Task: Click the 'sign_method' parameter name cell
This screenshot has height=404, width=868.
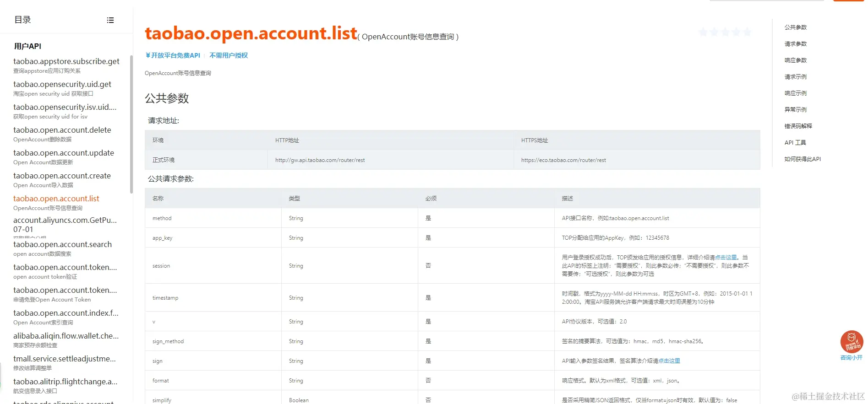Action: tap(213, 341)
